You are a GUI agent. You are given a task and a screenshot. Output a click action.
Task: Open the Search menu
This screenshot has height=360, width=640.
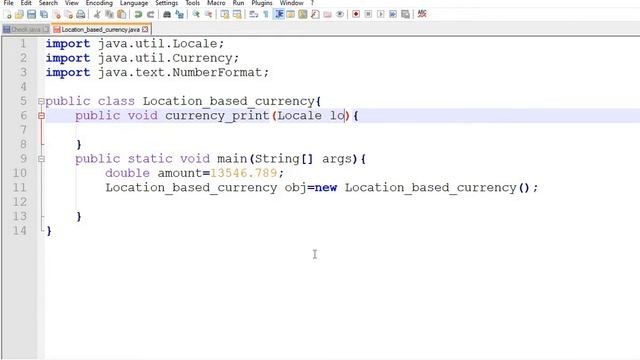click(48, 3)
